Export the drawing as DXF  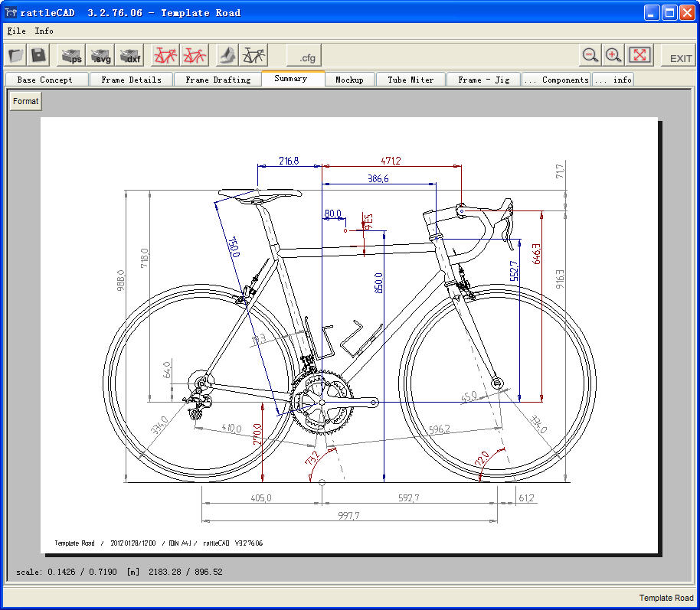(x=131, y=56)
